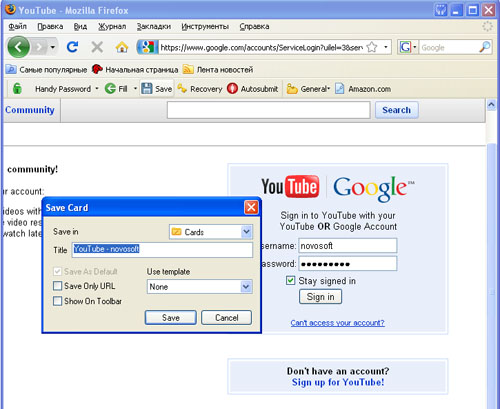Click the Google logo on sign-in box
The width and height of the screenshot is (500, 409).
[x=373, y=188]
